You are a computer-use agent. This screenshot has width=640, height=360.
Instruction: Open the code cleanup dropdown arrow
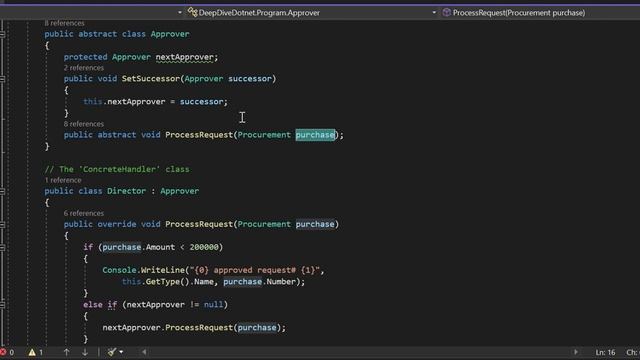[121, 352]
